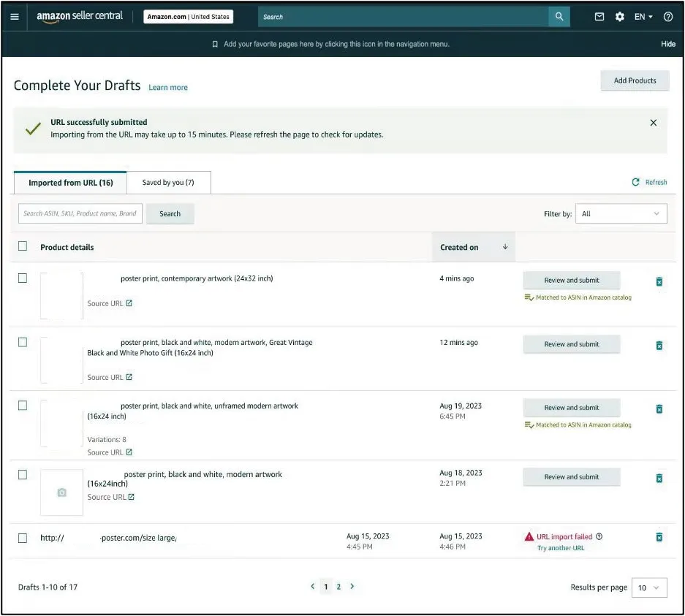This screenshot has width=685, height=616.
Task: Click the Add Products button
Action: point(635,80)
